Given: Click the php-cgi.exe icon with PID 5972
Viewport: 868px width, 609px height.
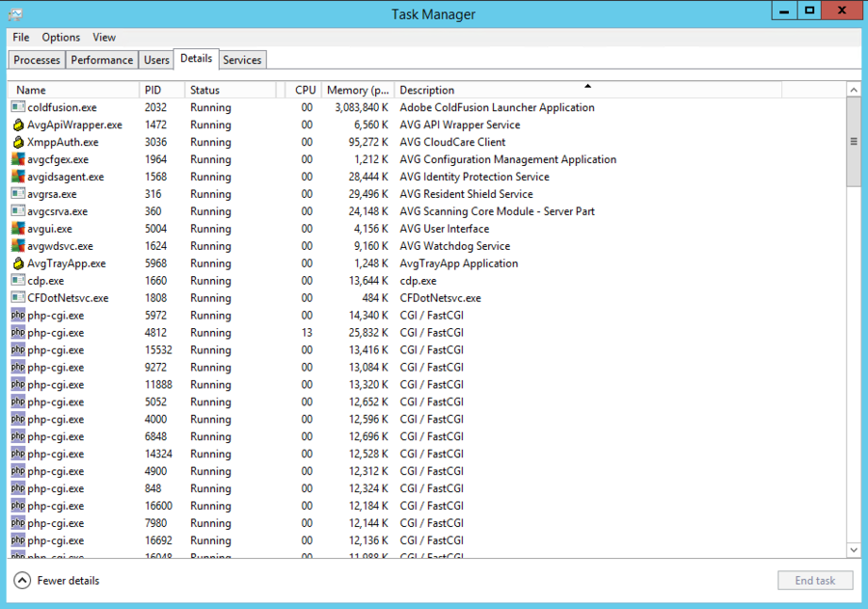Looking at the screenshot, I should point(17,316).
